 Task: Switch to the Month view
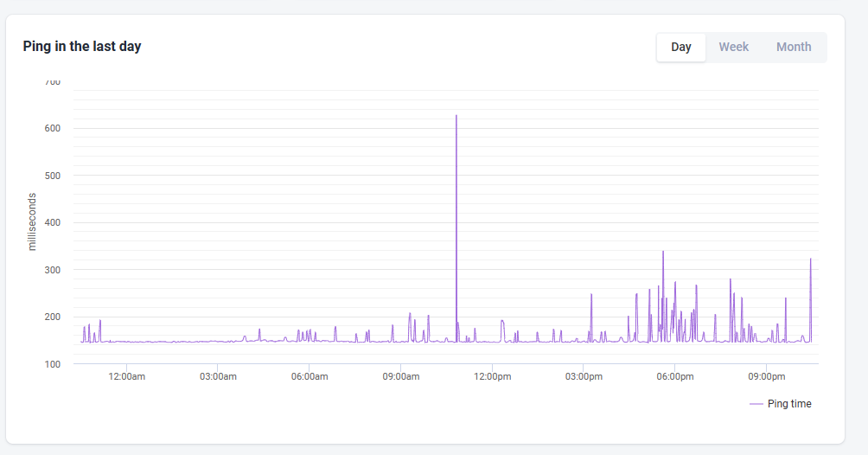794,47
